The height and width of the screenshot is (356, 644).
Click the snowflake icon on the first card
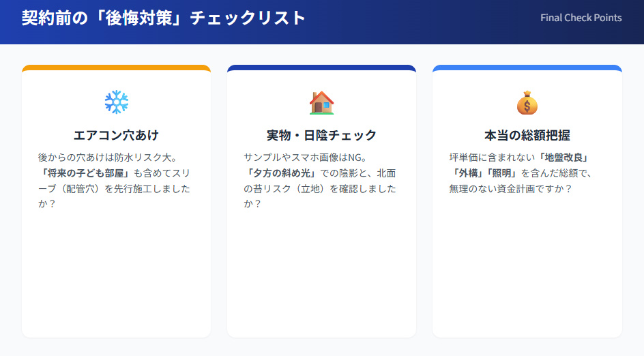[116, 102]
